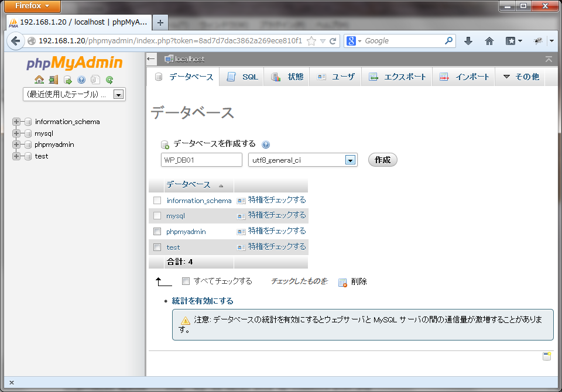Check the mysql database checkbox
The width and height of the screenshot is (562, 392).
click(x=157, y=216)
